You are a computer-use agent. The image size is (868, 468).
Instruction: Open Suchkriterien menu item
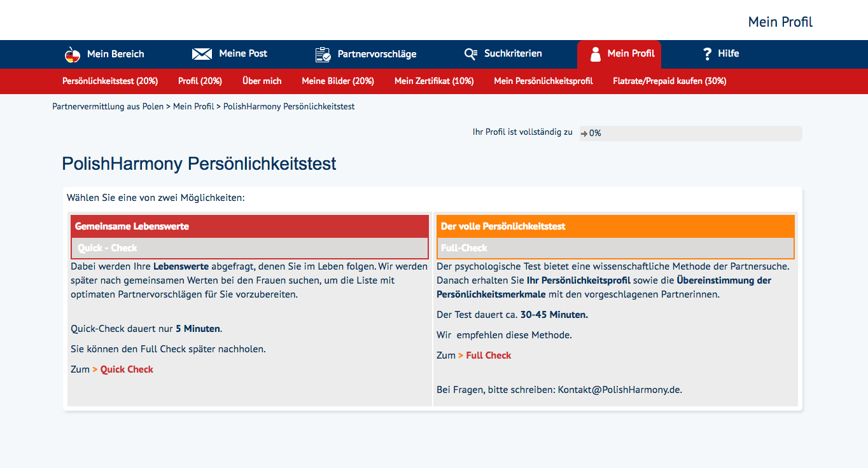pyautogui.click(x=513, y=53)
